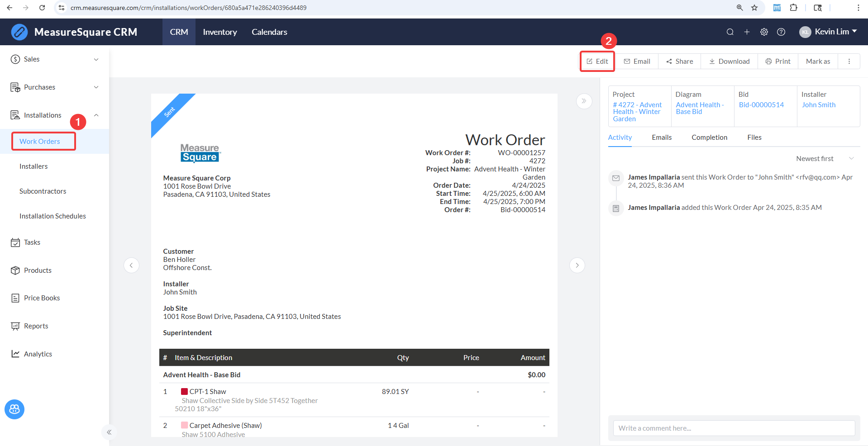Click the email activity entry icon
Image resolution: width=868 pixels, height=446 pixels.
click(x=616, y=178)
